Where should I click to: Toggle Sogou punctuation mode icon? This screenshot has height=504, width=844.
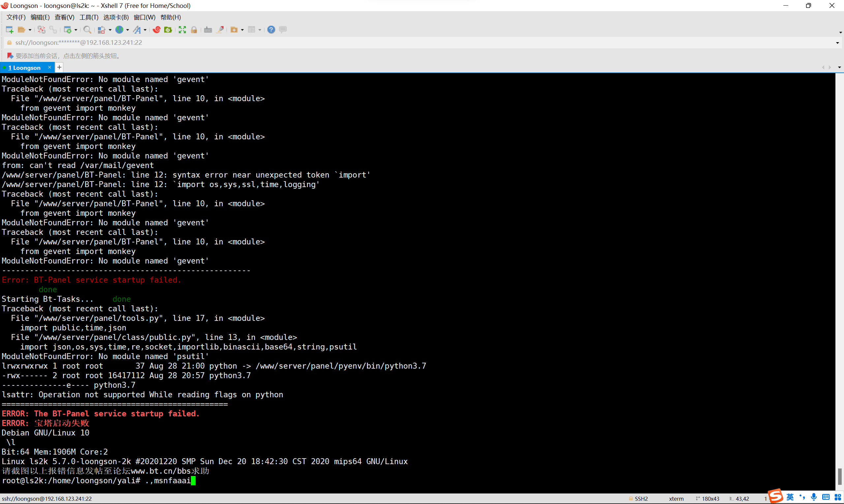[802, 497]
